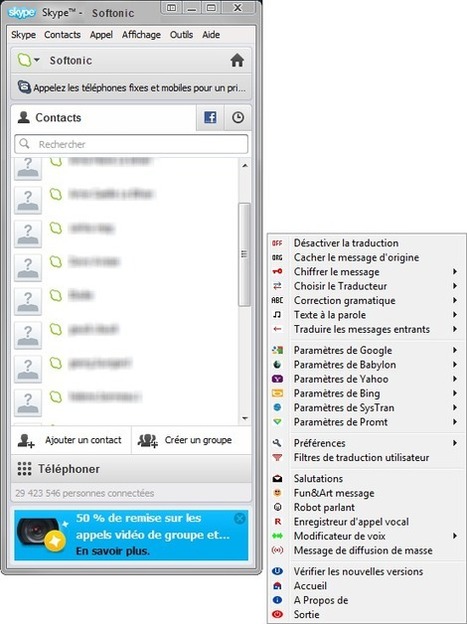
Task: Expand the Traduire les messages entrants arrow
Action: (455, 329)
